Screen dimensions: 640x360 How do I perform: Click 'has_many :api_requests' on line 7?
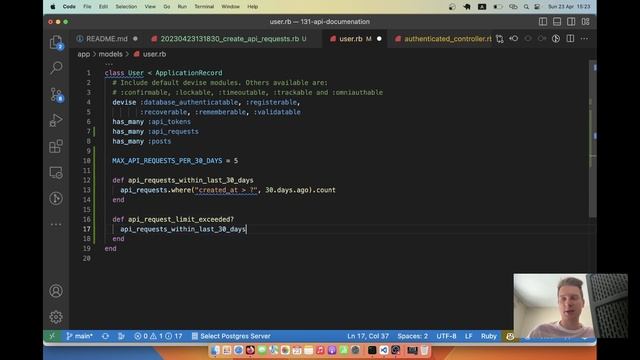coord(156,131)
